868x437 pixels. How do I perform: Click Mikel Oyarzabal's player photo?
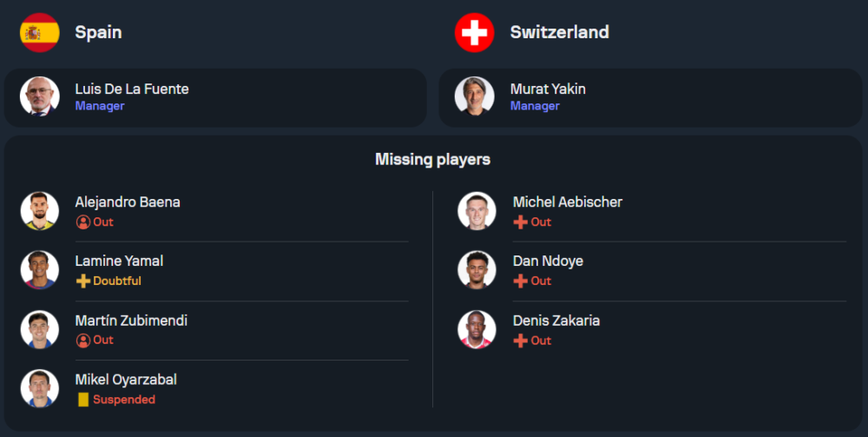(40, 388)
